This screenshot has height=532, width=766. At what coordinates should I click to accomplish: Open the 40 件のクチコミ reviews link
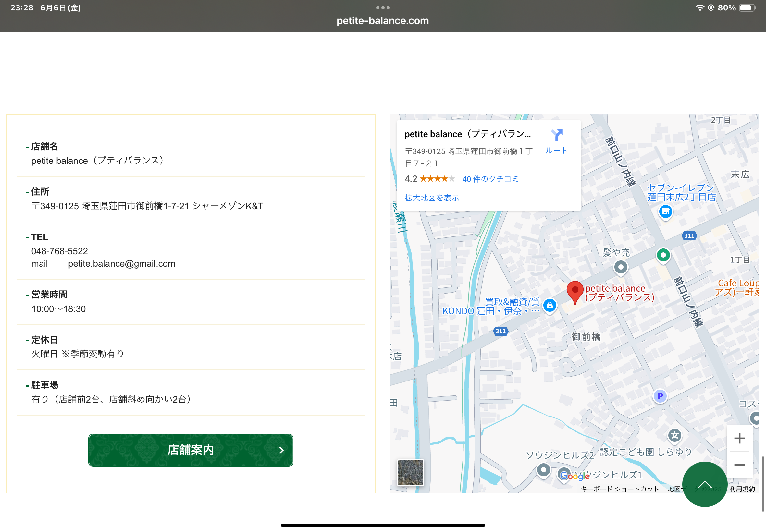pyautogui.click(x=490, y=179)
